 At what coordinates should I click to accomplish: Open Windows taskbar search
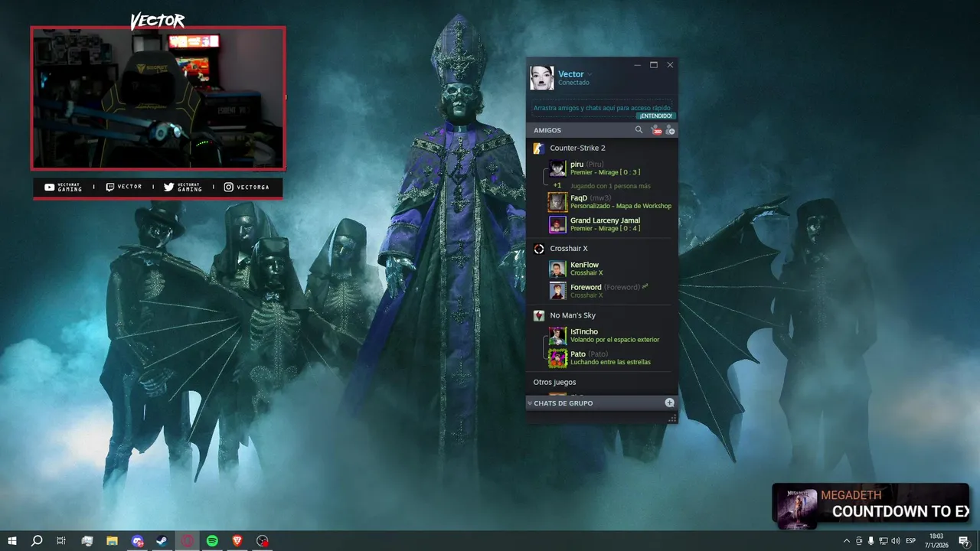37,540
